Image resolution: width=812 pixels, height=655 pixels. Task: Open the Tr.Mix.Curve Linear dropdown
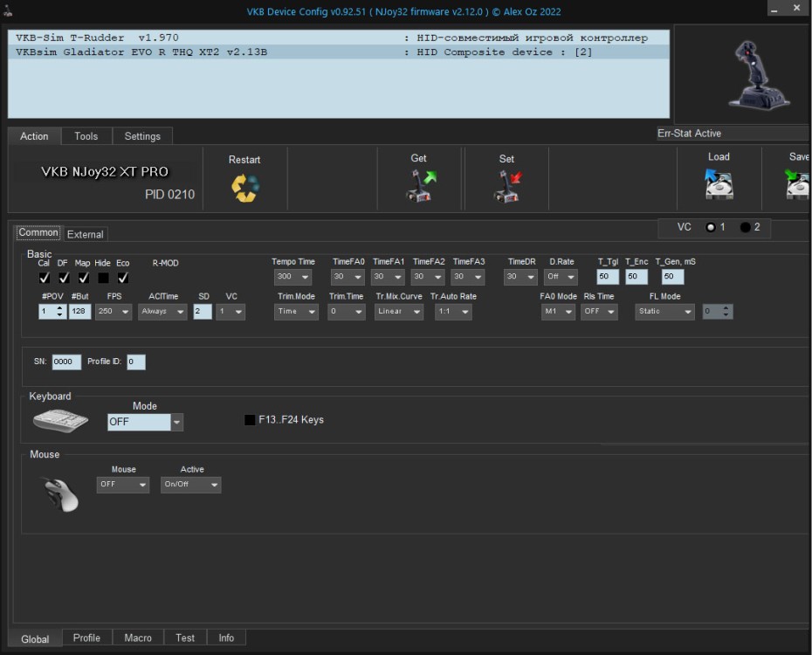(399, 312)
